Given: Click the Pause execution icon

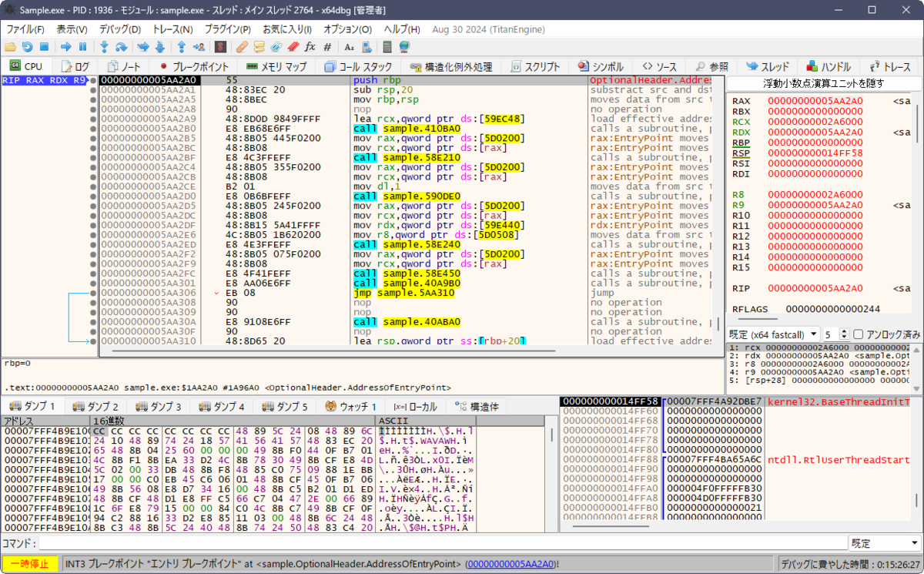Looking at the screenshot, I should pos(82,47).
